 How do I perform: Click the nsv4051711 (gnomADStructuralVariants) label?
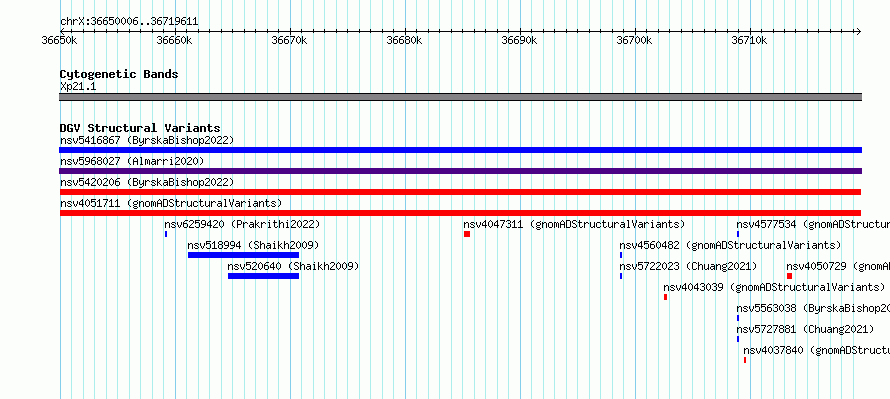pos(171,203)
